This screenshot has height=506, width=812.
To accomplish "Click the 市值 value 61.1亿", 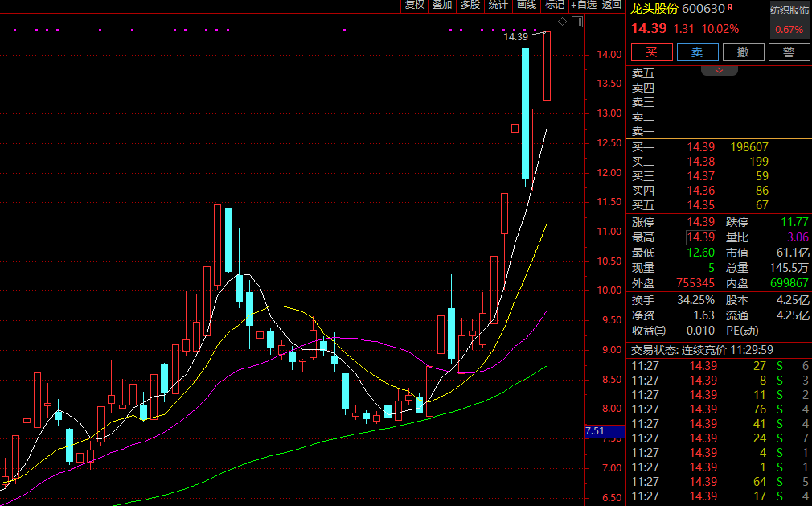I will [793, 253].
